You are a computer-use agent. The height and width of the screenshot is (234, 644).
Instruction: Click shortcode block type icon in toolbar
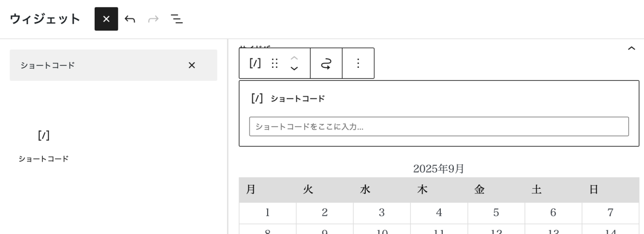tap(255, 63)
